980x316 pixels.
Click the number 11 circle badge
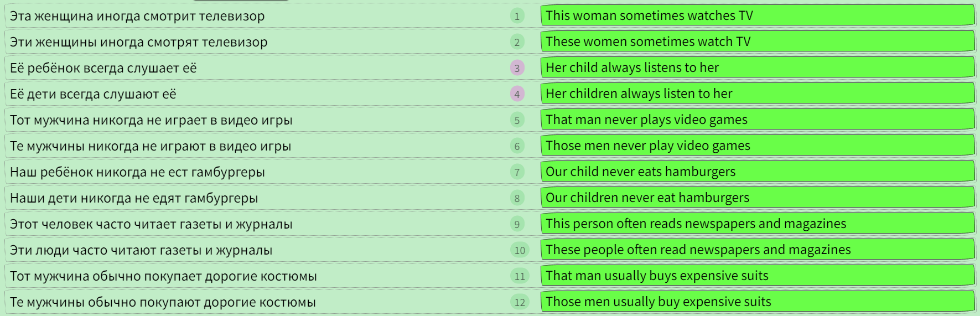tap(519, 276)
